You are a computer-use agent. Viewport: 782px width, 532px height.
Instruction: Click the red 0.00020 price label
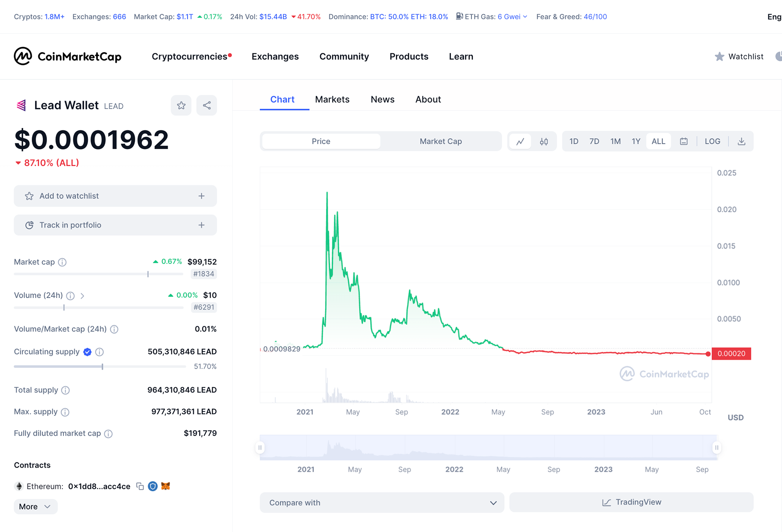(x=731, y=354)
